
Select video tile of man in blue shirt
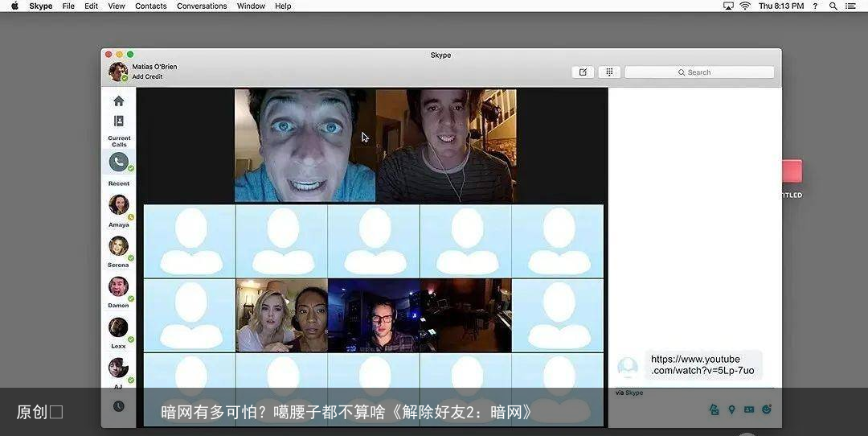[305, 146]
